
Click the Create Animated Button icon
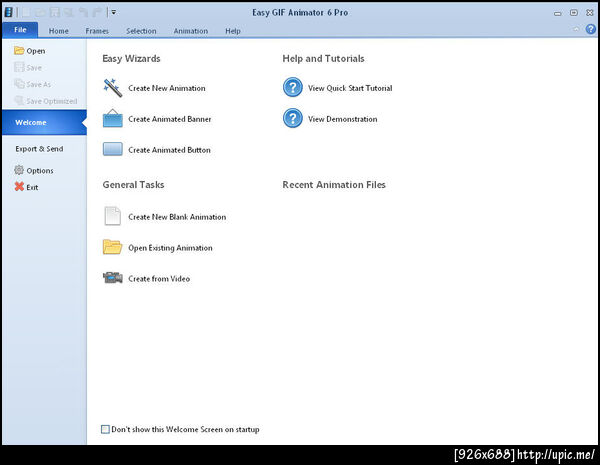[113, 149]
